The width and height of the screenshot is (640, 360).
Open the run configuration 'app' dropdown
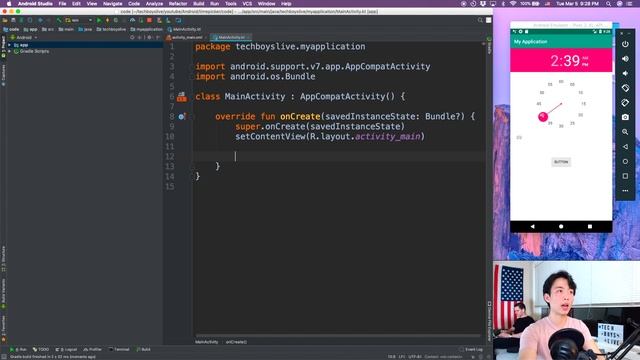[x=79, y=20]
